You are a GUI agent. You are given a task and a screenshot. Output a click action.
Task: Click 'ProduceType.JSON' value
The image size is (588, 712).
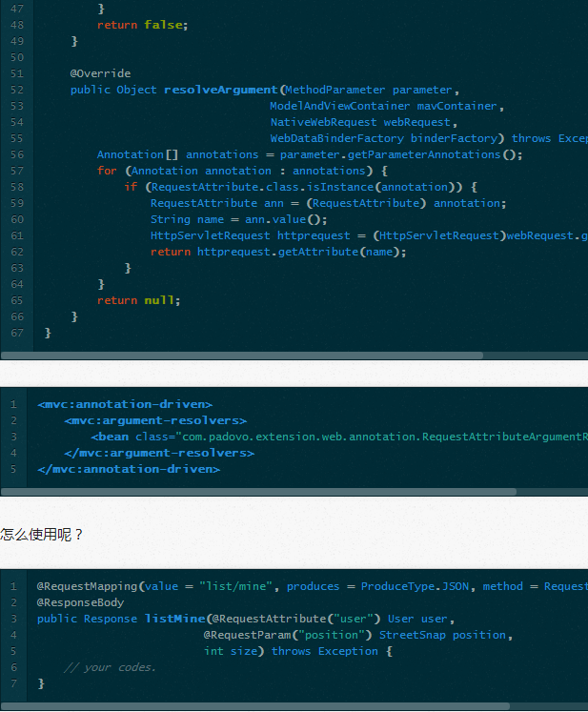[415, 586]
